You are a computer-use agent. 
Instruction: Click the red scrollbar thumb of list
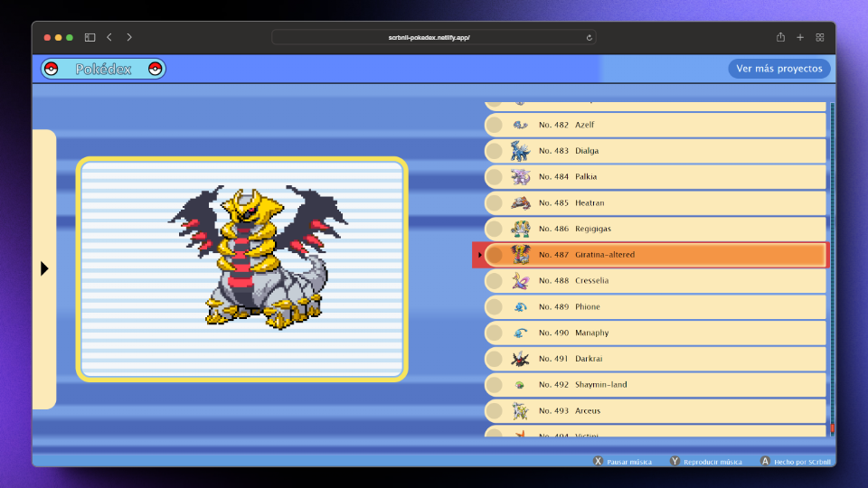832,428
